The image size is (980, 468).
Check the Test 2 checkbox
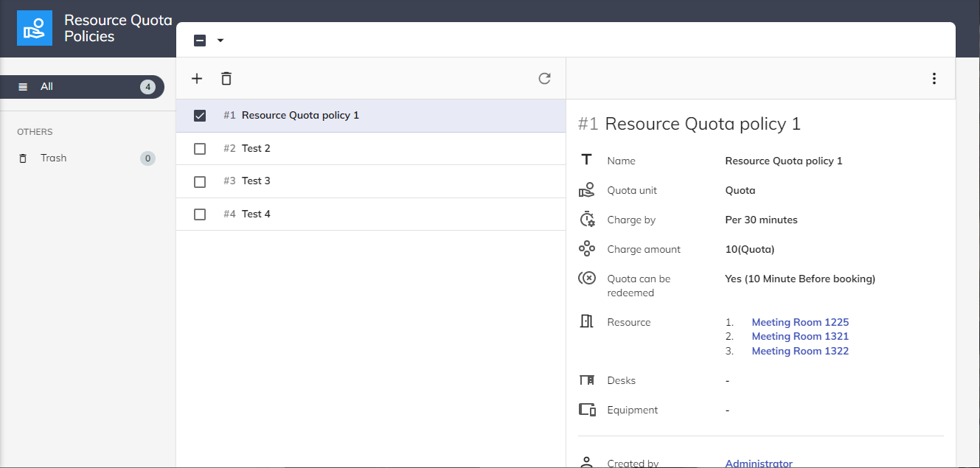pos(200,149)
